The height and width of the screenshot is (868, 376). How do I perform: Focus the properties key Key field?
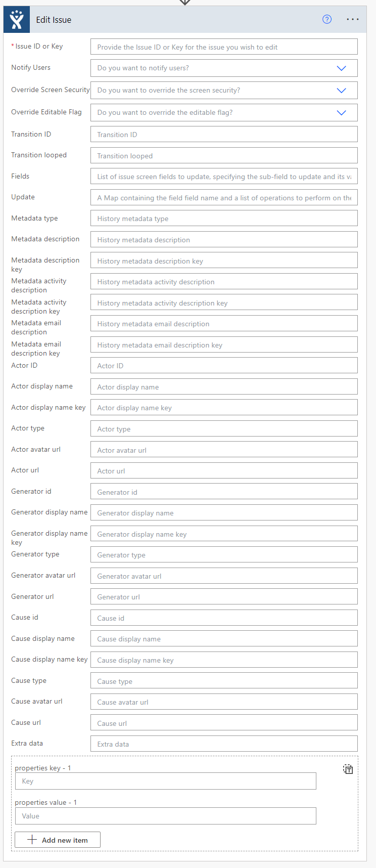166,781
